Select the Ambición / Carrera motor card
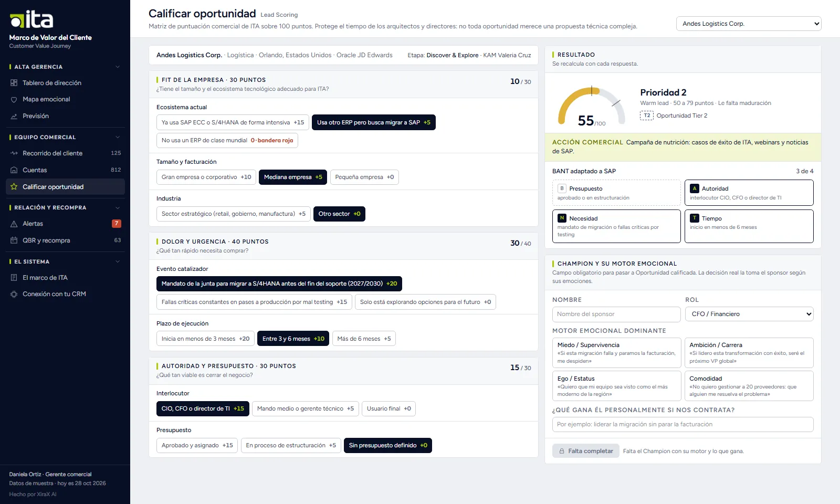 tap(749, 353)
